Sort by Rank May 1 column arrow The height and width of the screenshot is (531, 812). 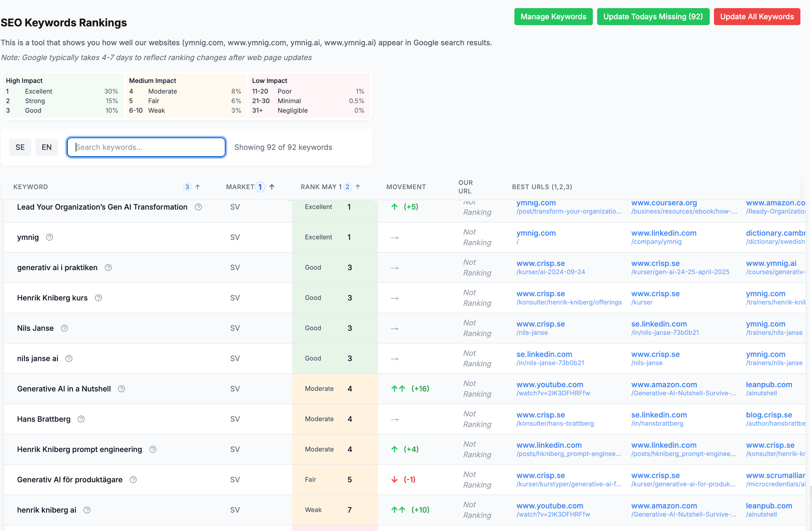pyautogui.click(x=358, y=187)
